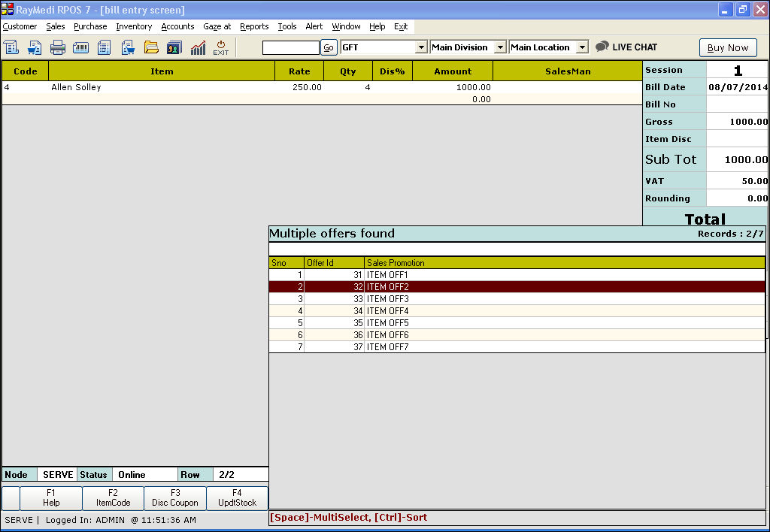Click the barcode icon in the toolbar
Screen dimensions: 770x532
point(80,47)
